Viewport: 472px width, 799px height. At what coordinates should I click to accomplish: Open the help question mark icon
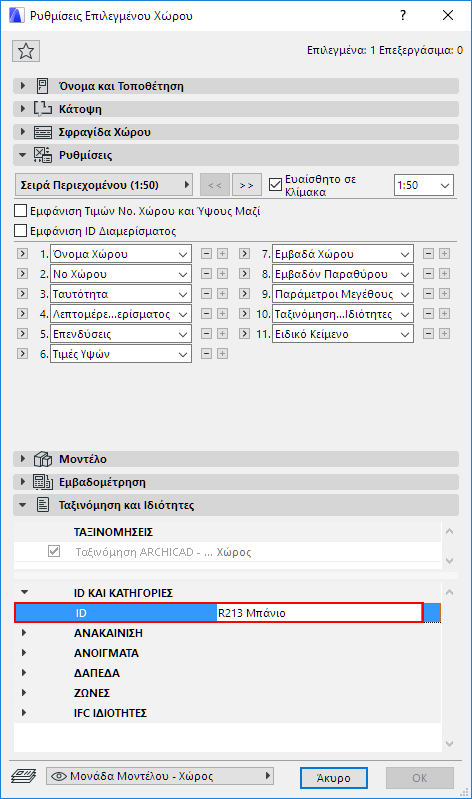click(403, 15)
